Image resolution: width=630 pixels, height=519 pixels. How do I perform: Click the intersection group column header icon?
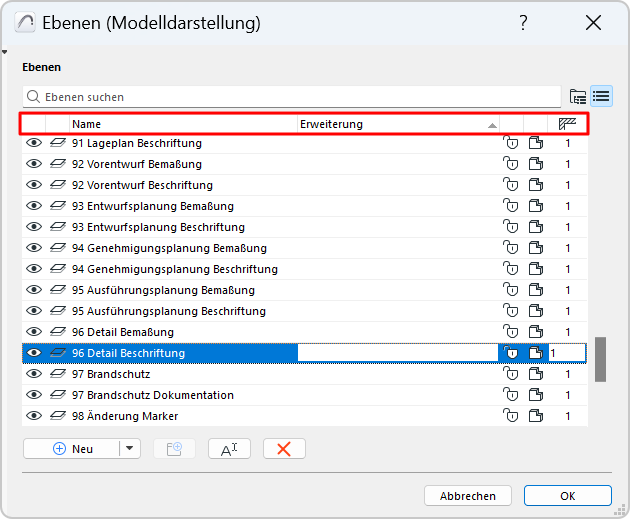[x=568, y=125]
